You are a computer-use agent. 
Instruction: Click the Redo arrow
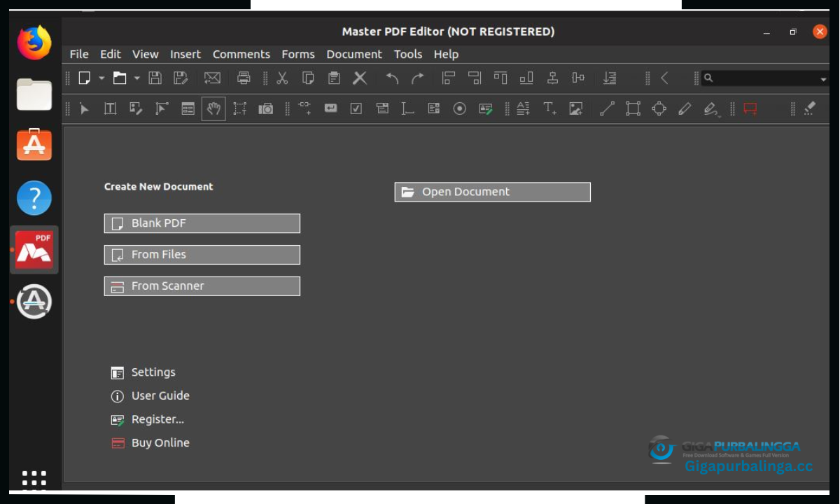[x=418, y=78]
